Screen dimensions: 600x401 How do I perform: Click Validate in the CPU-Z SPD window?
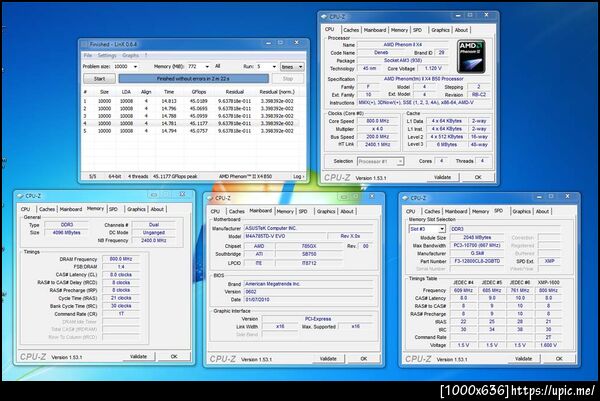click(523, 359)
